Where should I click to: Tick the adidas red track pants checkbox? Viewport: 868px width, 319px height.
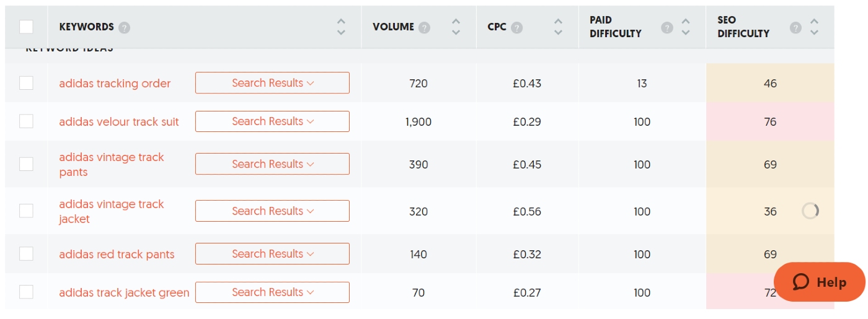26,254
